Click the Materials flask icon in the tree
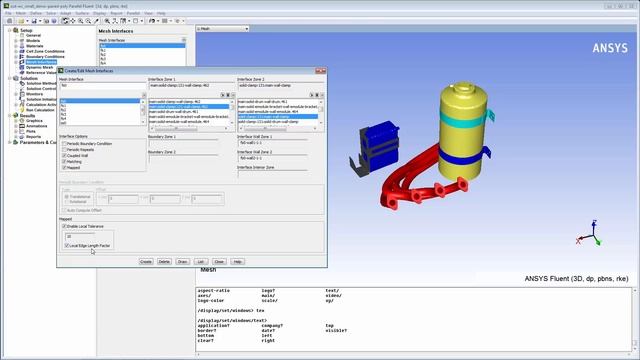The width and height of the screenshot is (640, 360). [x=22, y=46]
